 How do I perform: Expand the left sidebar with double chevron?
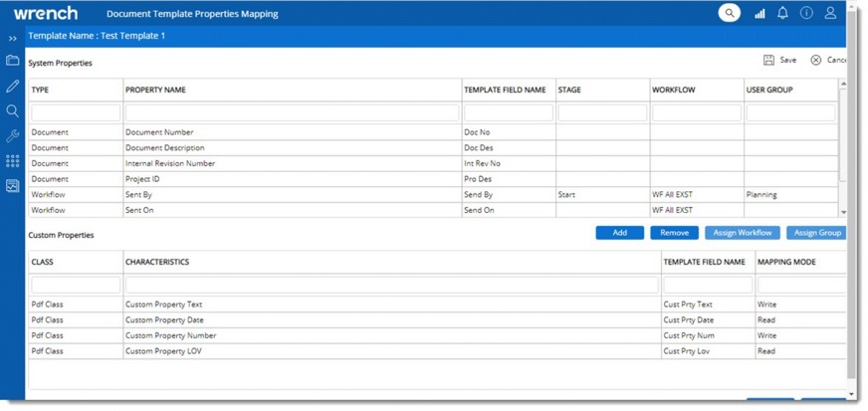coord(13,38)
